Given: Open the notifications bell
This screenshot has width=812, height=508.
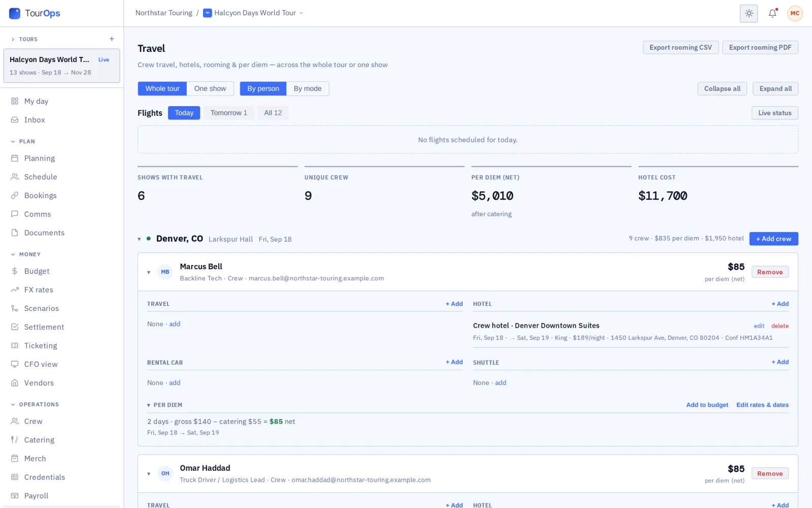Looking at the screenshot, I should pos(772,13).
